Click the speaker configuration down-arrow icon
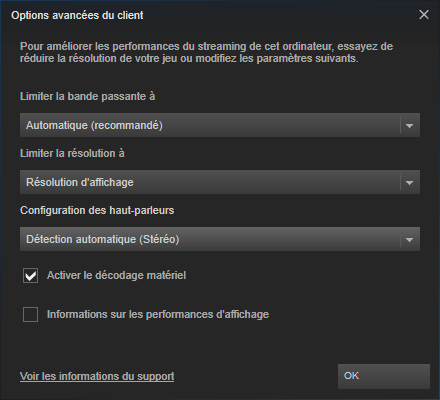440x400 pixels. point(409,240)
